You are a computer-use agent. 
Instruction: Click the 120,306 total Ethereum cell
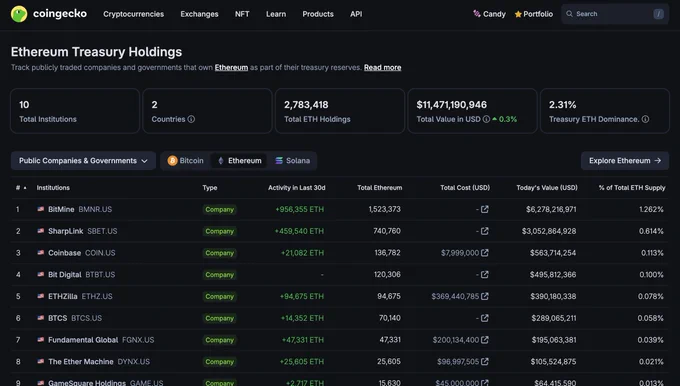point(387,274)
